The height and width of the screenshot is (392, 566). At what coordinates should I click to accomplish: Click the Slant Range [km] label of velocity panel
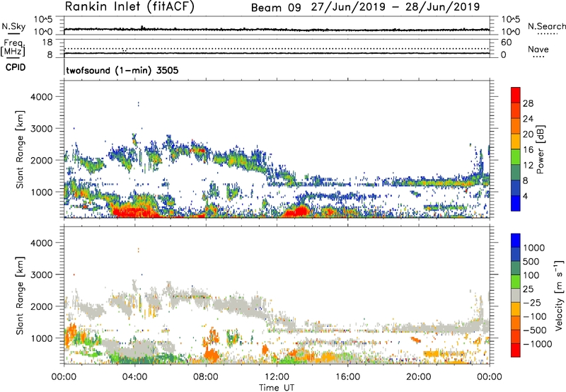coord(20,296)
